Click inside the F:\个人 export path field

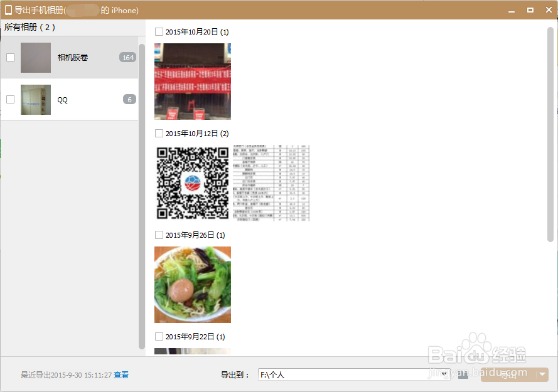345,374
